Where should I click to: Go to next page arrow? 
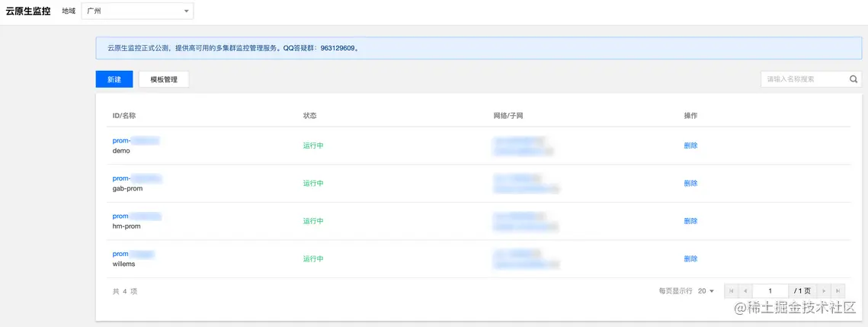pyautogui.click(x=825, y=291)
